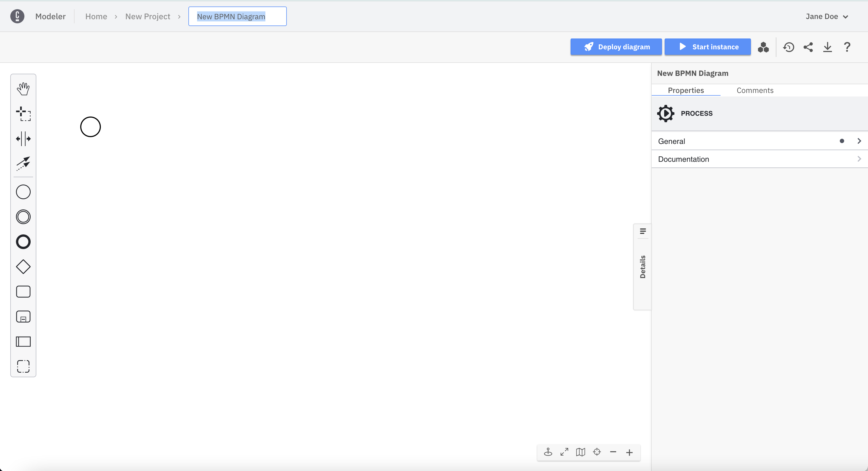Click Start instance button
Image resolution: width=868 pixels, height=471 pixels.
point(708,47)
